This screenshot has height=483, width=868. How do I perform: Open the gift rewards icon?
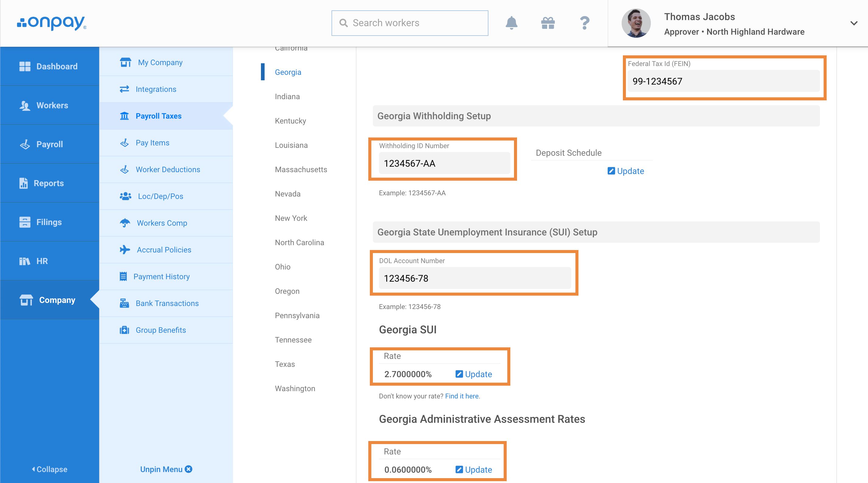point(548,23)
